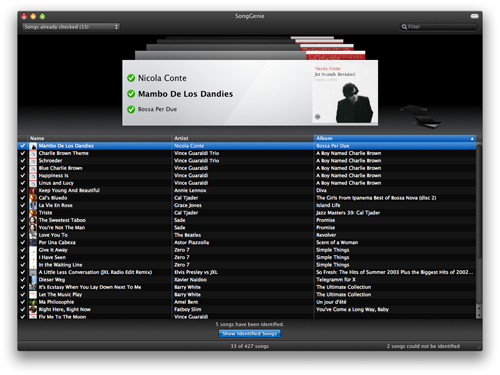
Task: Click album 'Scent of a Woman'
Action: coord(337,242)
